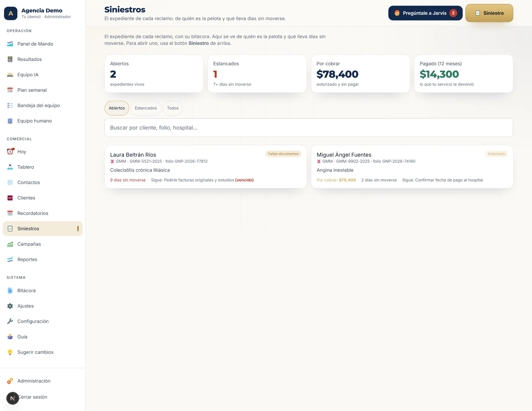Click the Agencia Demo logo avatar
The image size is (532, 411).
(x=11, y=13)
